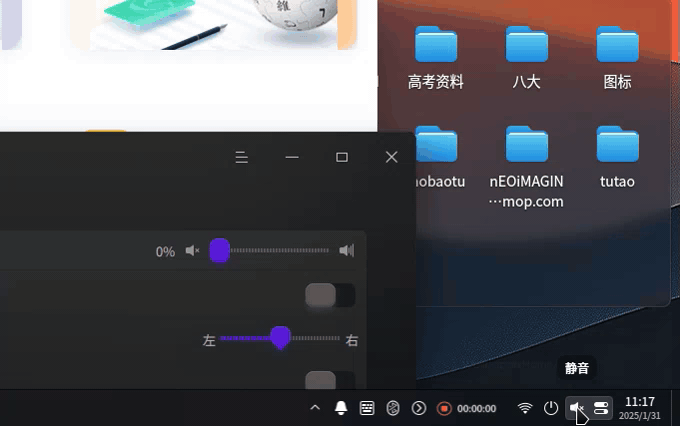This screenshot has height=426, width=680.
Task: Click the muted speaker tray icon
Action: [576, 408]
